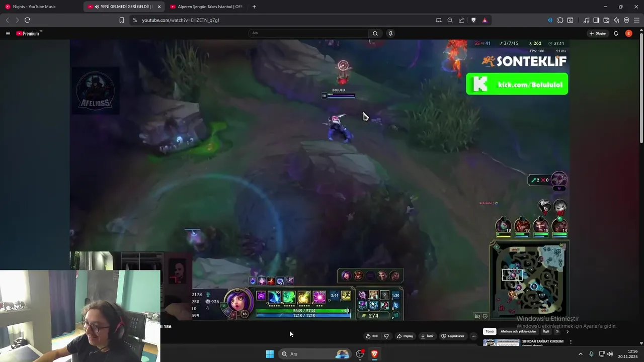Screen dimensions: 644x362
Task: Open YouTube notifications bell
Action: [616, 34]
